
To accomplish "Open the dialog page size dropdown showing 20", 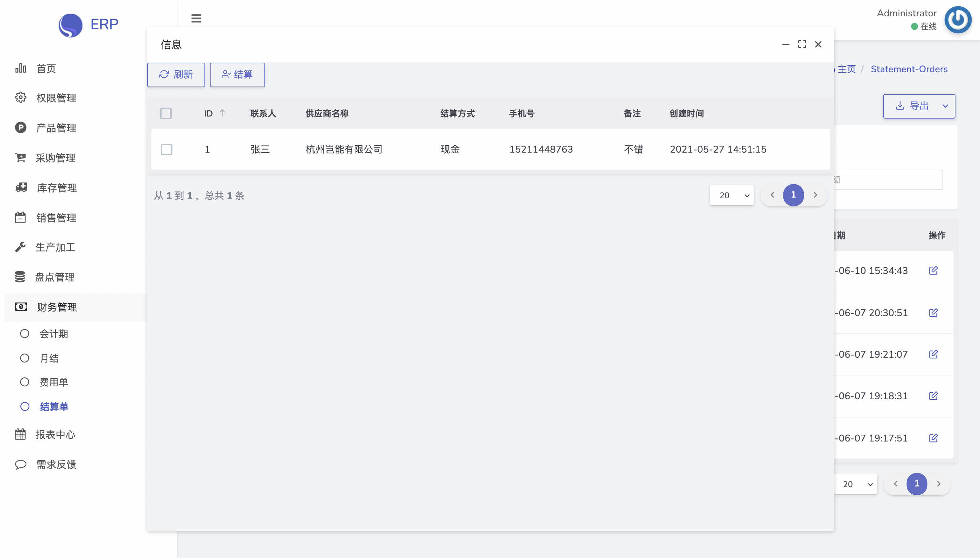I will (x=731, y=196).
